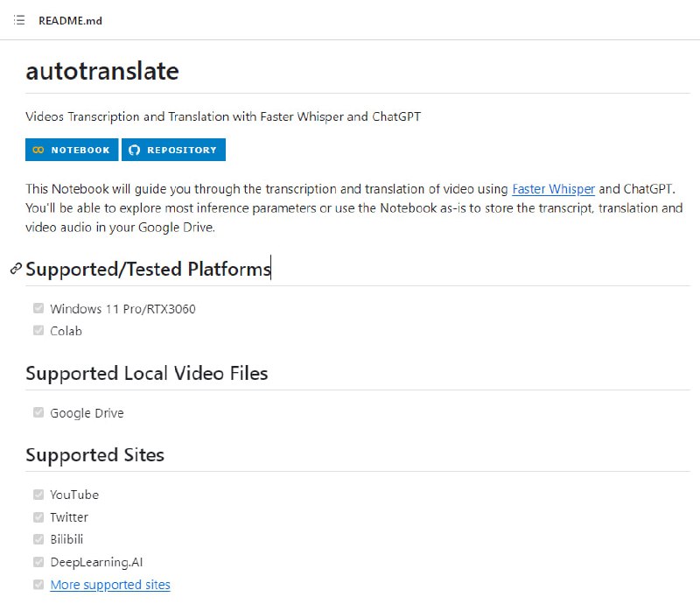The height and width of the screenshot is (604, 700).
Task: Enable the YouTube checkbox
Action: (38, 494)
